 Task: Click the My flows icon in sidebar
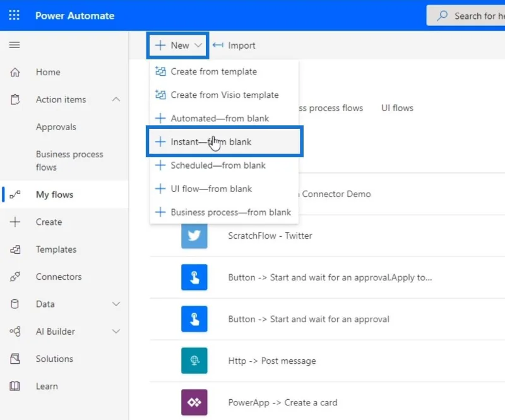point(15,195)
